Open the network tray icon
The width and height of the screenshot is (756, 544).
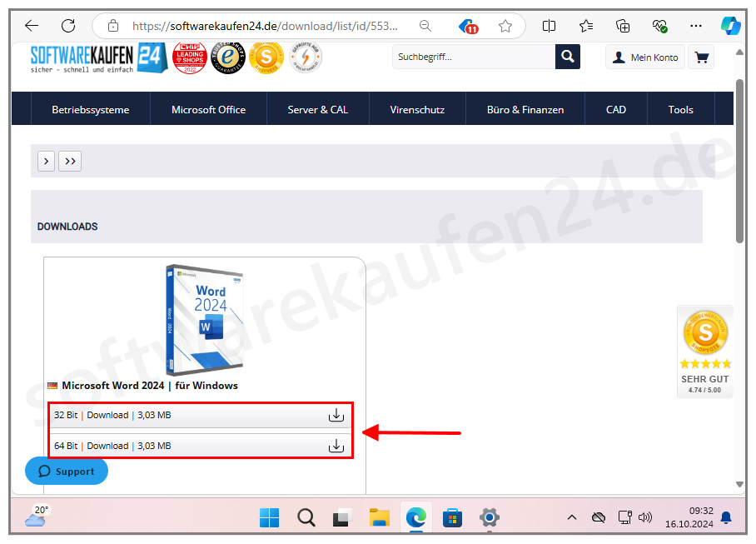pos(624,518)
